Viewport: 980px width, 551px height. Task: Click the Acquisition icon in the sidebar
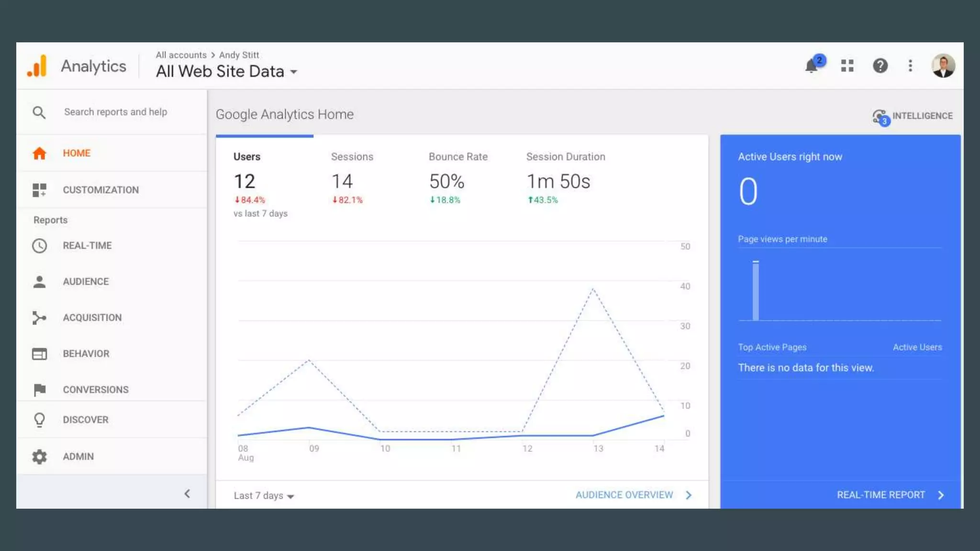coord(39,318)
